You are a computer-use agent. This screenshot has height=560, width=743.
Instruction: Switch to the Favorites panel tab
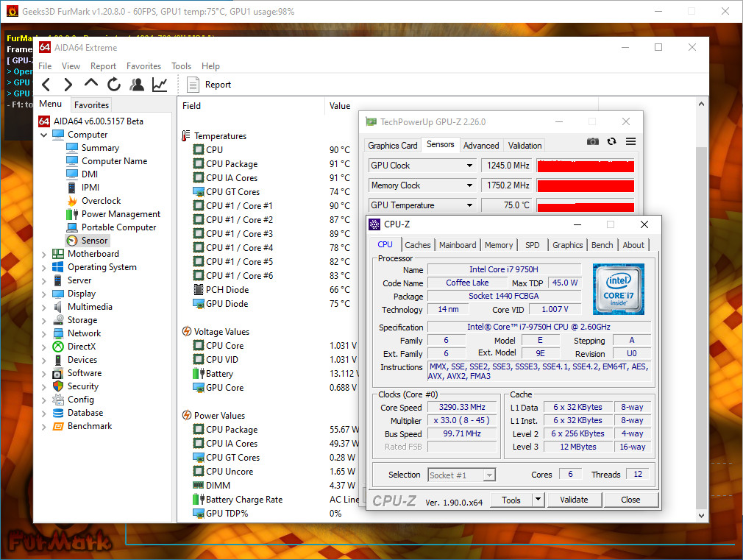tap(91, 105)
